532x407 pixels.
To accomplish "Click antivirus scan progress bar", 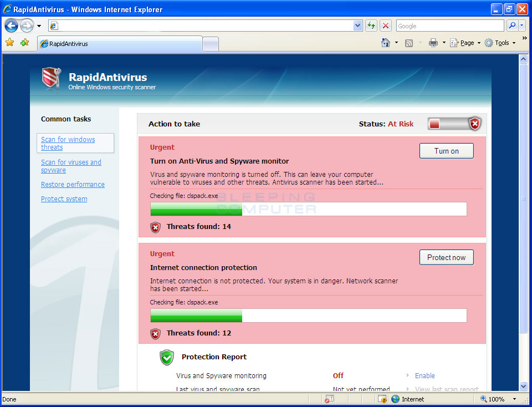I will [x=309, y=209].
